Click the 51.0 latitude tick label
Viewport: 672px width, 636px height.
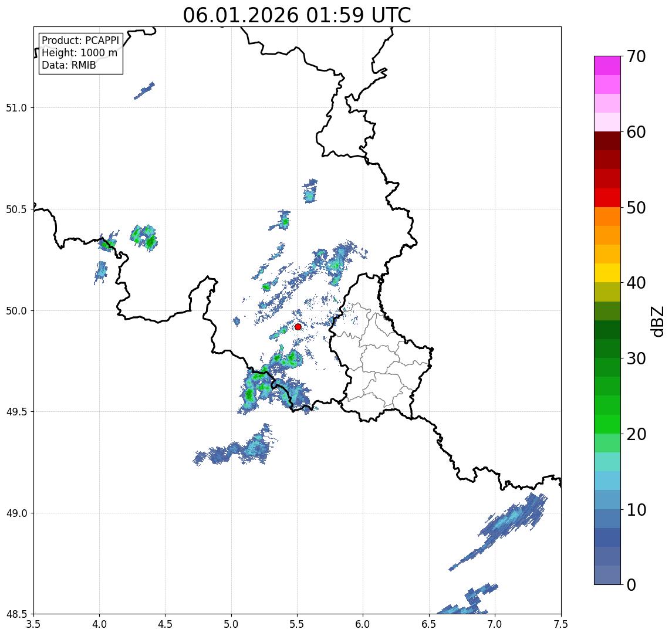tap(16, 108)
